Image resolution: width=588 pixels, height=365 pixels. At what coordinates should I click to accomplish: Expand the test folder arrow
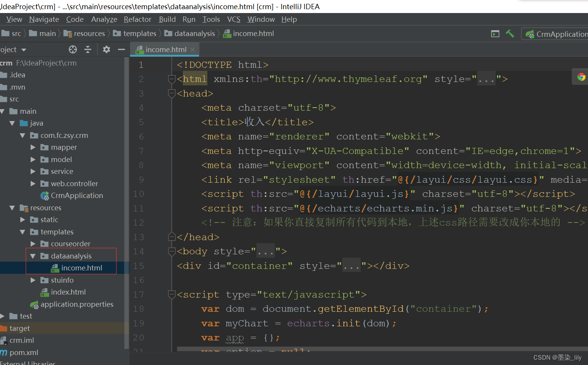[2, 316]
